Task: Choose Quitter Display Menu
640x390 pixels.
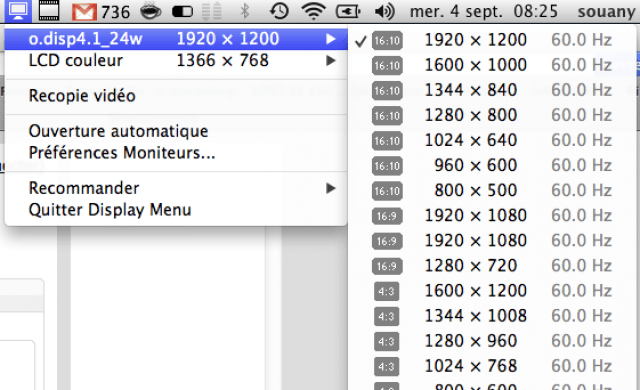Action: coord(176,210)
